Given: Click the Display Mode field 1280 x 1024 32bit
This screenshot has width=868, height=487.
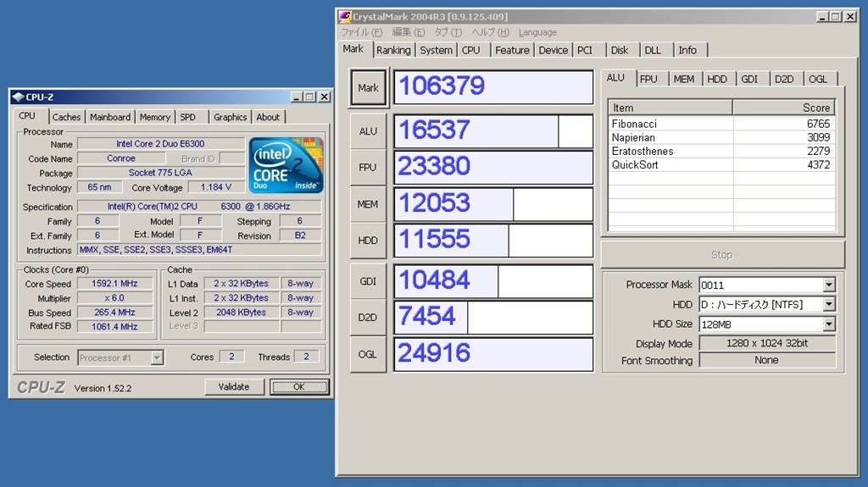Looking at the screenshot, I should coord(766,343).
